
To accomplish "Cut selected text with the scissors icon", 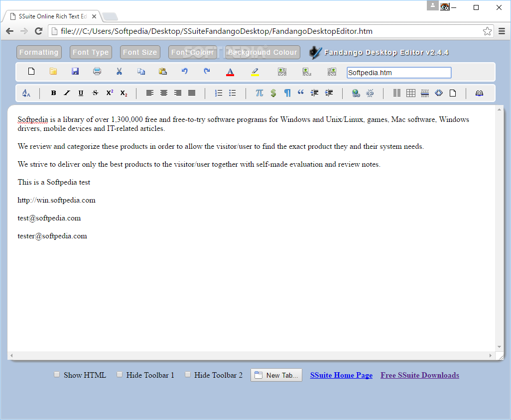I will 119,71.
